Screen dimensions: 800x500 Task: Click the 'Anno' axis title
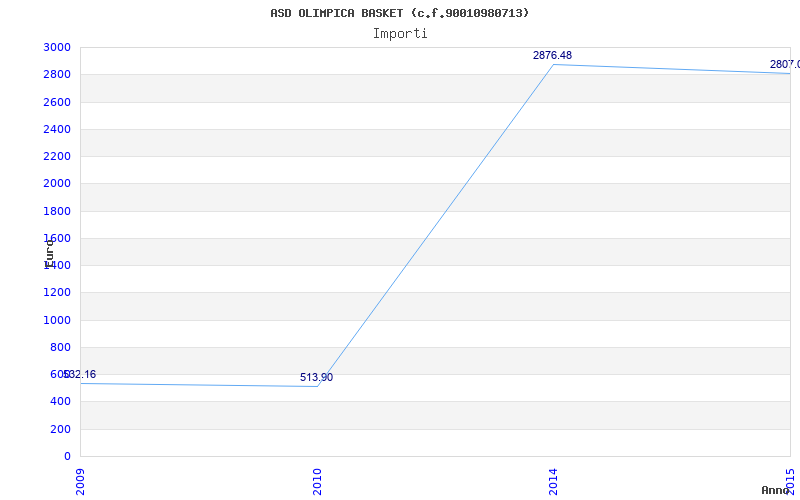coord(775,490)
